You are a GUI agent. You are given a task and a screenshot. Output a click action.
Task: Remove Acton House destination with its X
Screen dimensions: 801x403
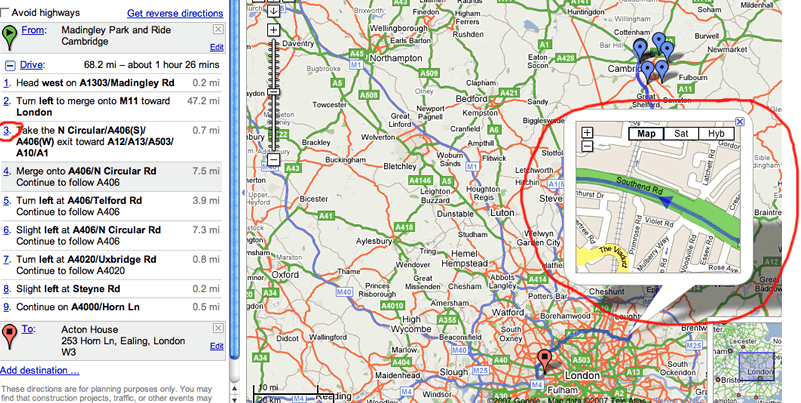[218, 328]
